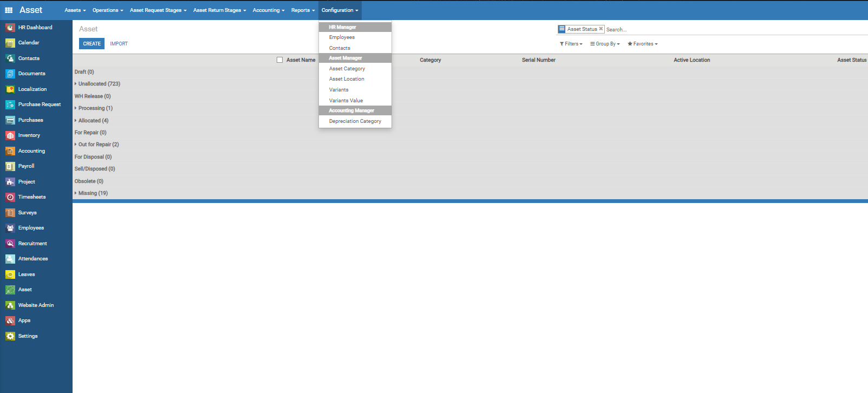Open the Group By dropdown

[605, 44]
